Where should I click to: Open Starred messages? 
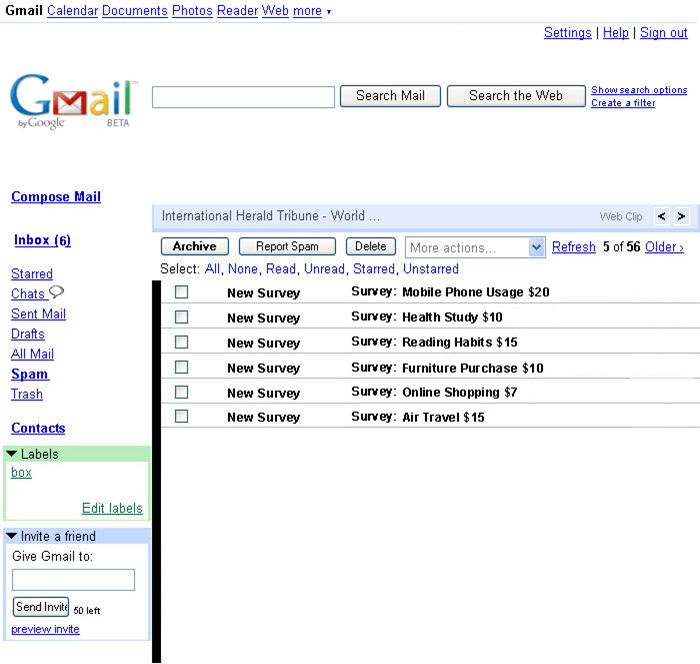[x=32, y=273]
